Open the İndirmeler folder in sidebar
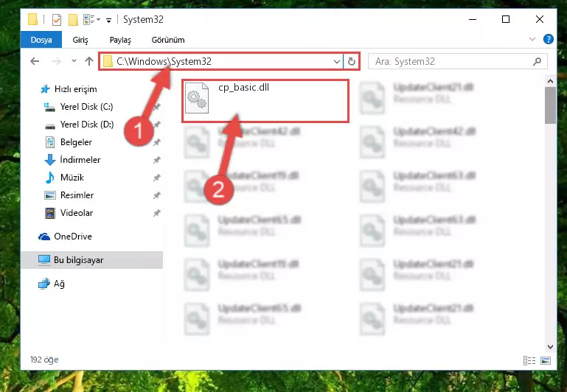 [x=80, y=160]
